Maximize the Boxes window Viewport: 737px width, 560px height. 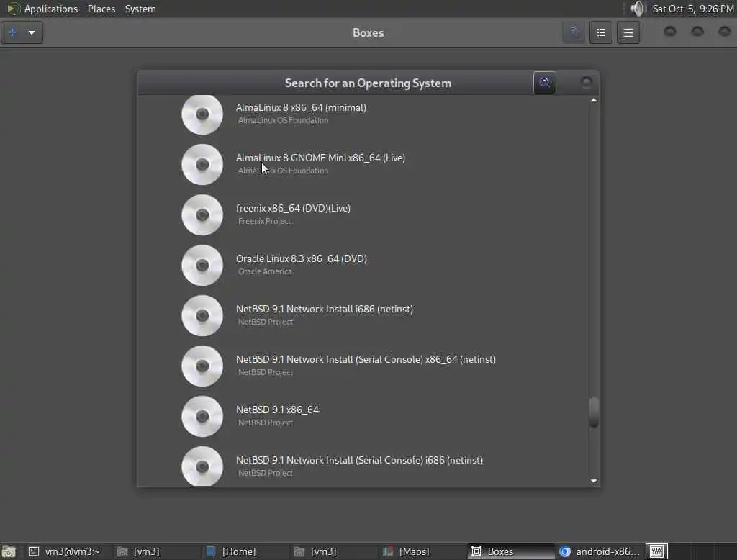697,32
